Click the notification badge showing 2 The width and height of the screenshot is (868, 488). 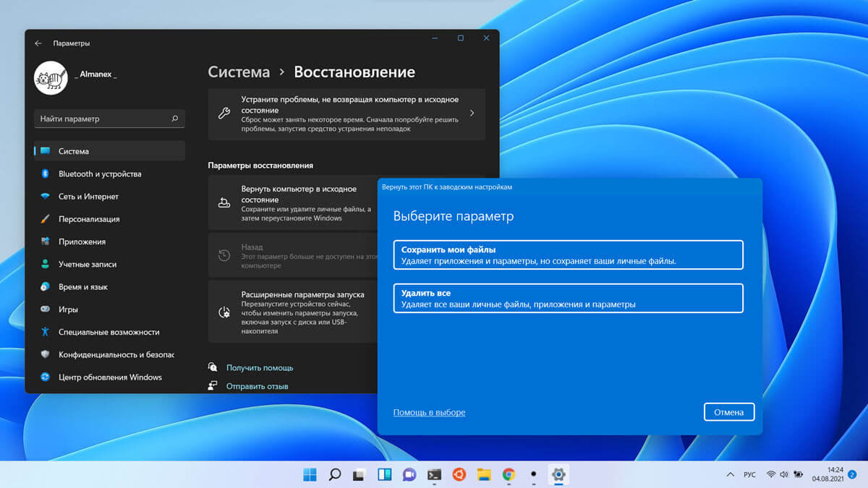tap(852, 474)
